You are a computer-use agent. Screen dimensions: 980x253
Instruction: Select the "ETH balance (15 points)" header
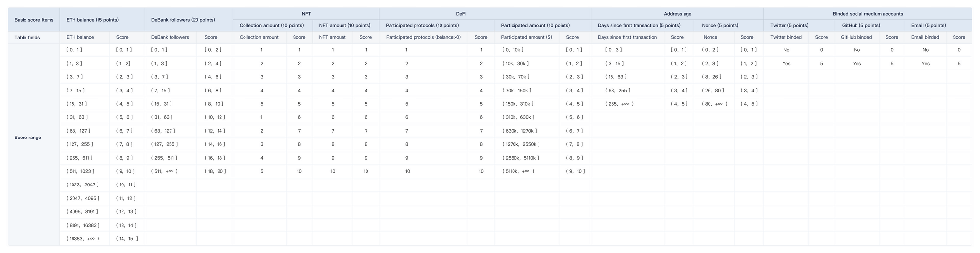(92, 20)
